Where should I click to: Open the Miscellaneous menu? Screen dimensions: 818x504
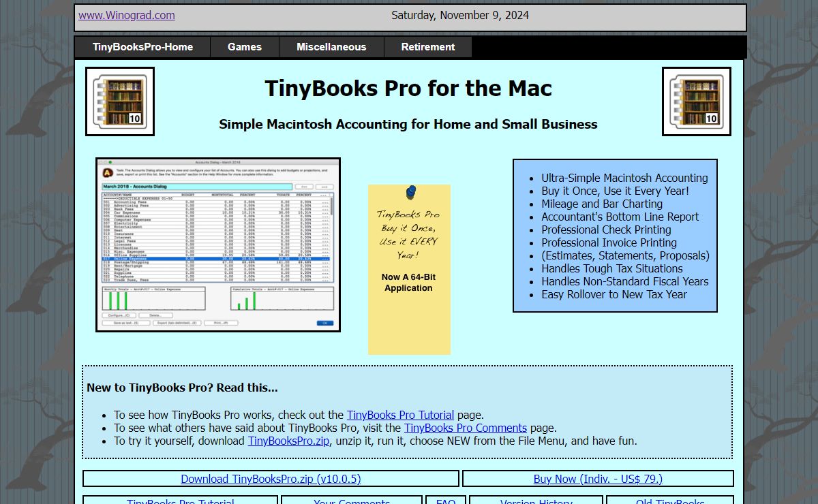[x=331, y=47]
